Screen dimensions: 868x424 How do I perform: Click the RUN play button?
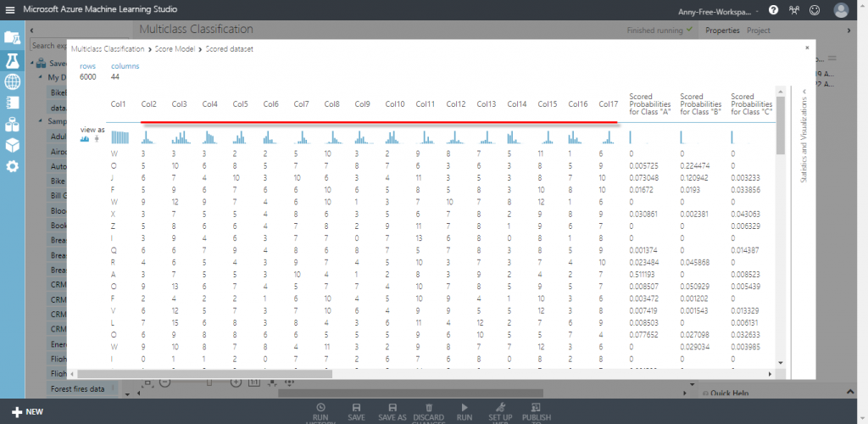pyautogui.click(x=465, y=412)
